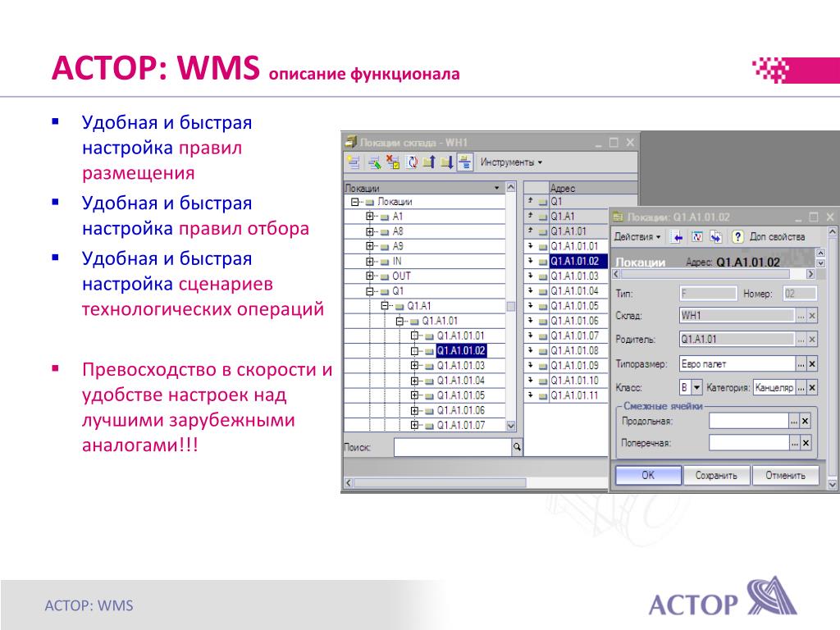Select Q1.A1.01.08 in the Адрес list
This screenshot has width=840, height=630.
[567, 350]
